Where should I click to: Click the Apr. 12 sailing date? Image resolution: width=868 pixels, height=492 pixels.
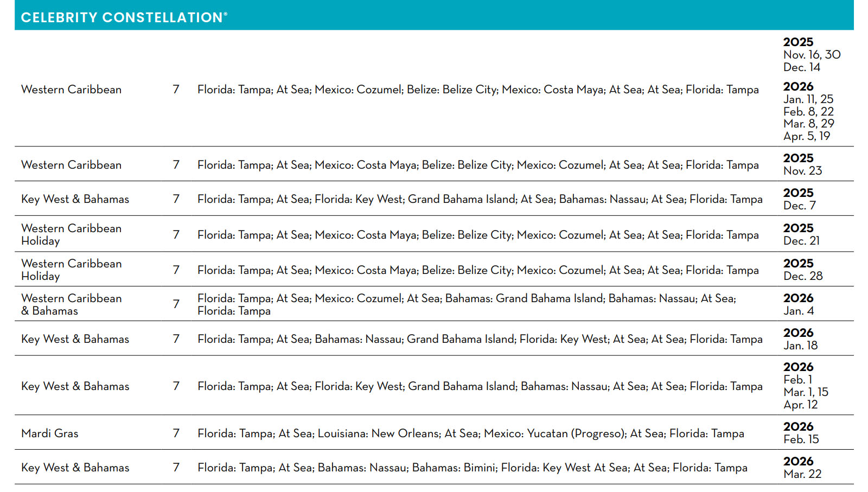coord(800,405)
